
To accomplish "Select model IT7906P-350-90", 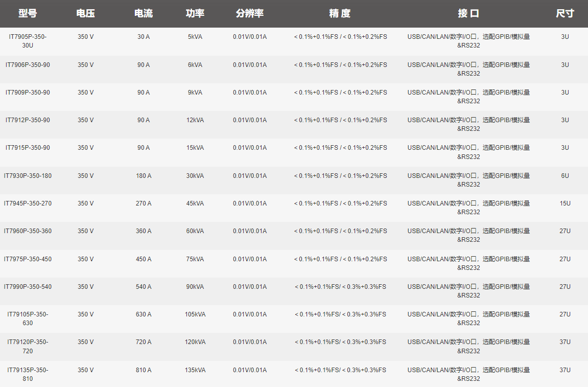I will [x=28, y=65].
